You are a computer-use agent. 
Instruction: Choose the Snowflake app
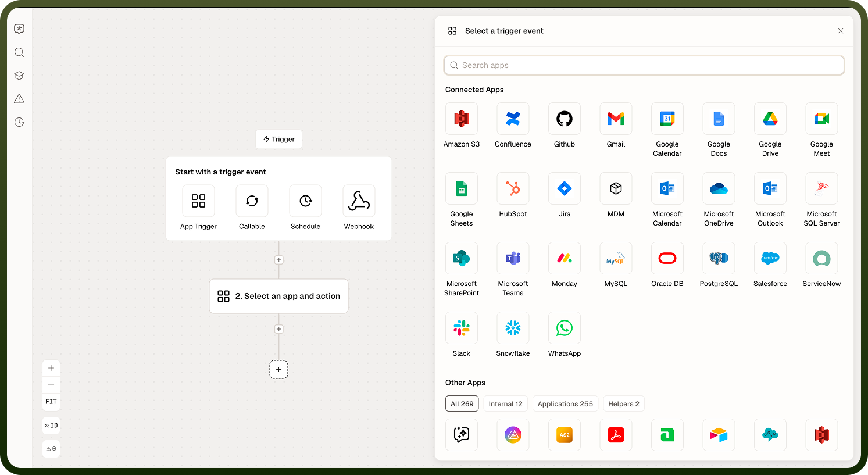coord(513,328)
